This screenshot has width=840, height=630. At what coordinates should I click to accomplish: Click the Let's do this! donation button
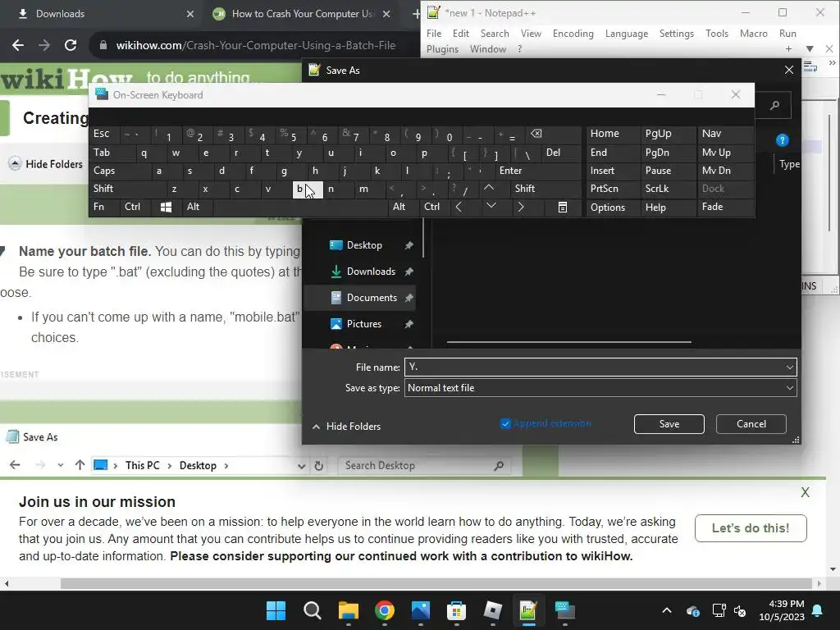click(751, 528)
